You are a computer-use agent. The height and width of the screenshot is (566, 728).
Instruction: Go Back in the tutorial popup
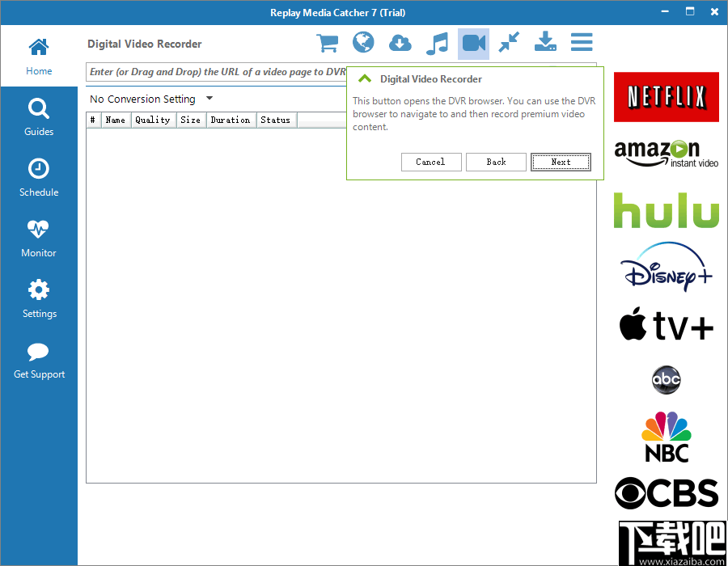496,162
